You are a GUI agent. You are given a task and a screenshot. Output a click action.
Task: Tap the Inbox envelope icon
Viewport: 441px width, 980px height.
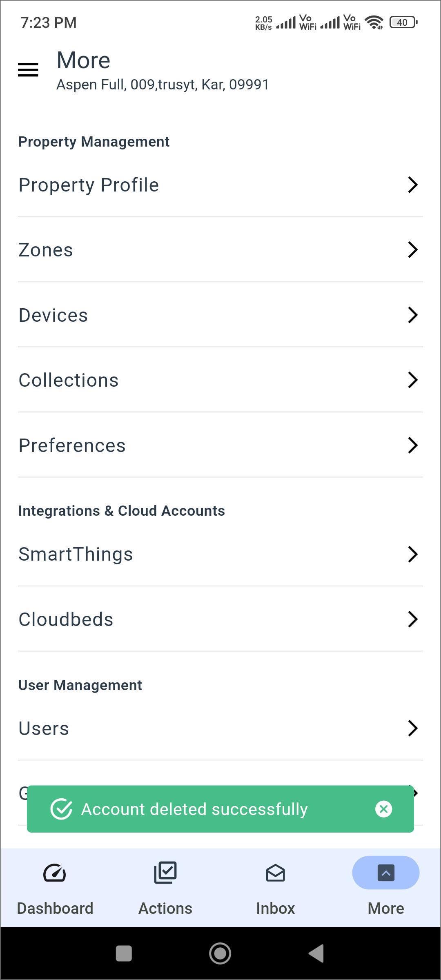point(276,873)
